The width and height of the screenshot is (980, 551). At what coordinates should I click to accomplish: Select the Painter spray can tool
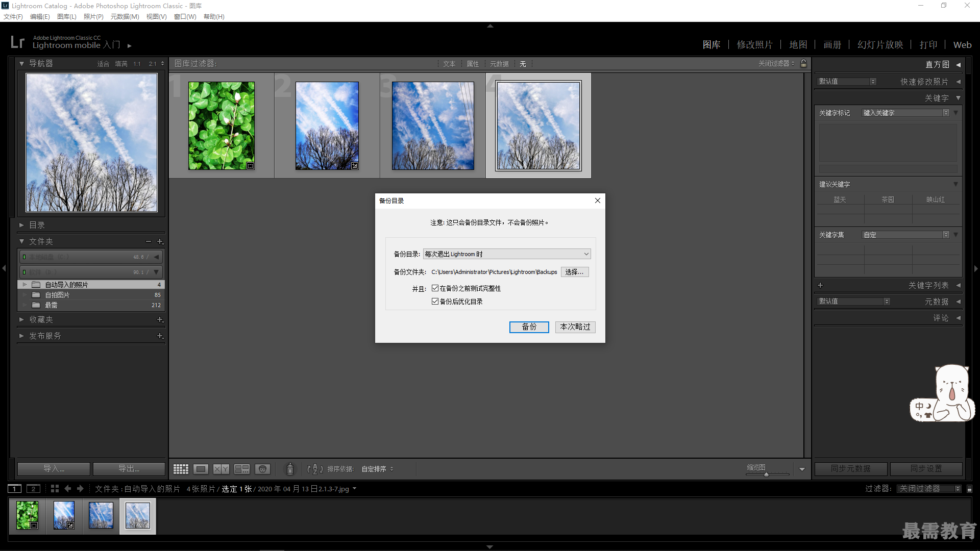(x=290, y=468)
